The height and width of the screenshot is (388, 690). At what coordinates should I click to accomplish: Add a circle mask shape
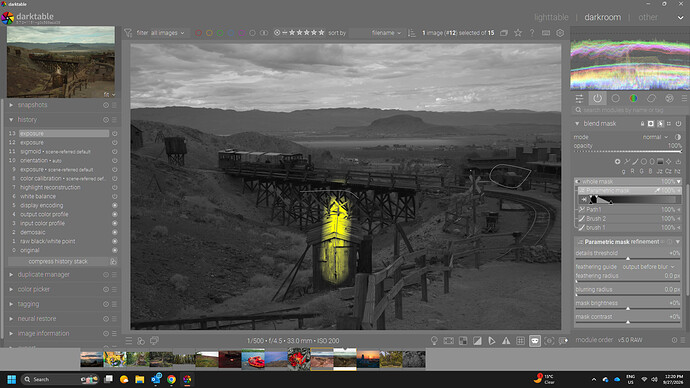[644, 162]
